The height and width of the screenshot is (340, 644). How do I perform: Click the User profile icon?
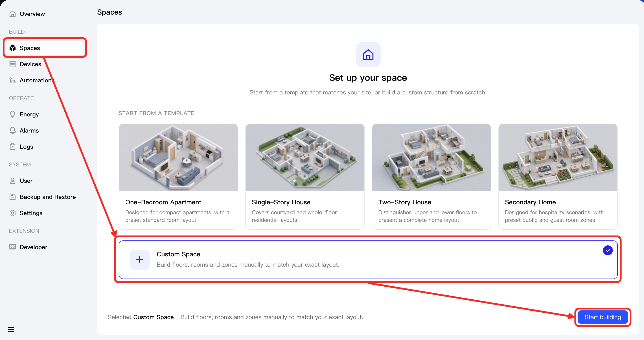(x=13, y=181)
